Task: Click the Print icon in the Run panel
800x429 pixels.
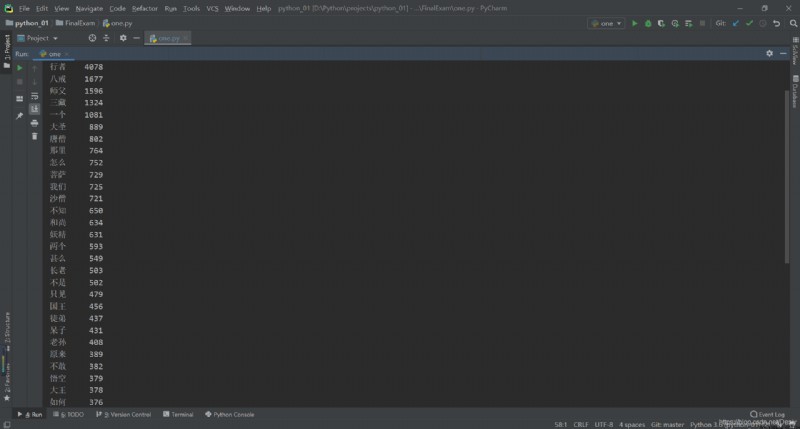Action: click(x=35, y=123)
